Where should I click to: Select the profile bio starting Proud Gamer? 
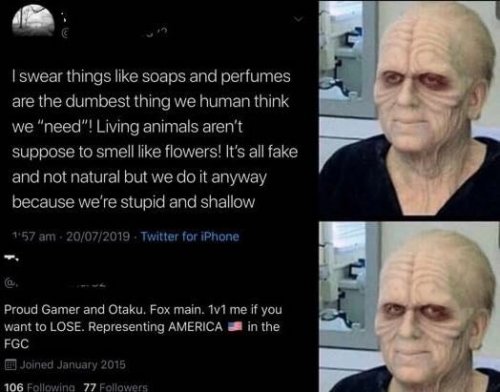coord(143,326)
